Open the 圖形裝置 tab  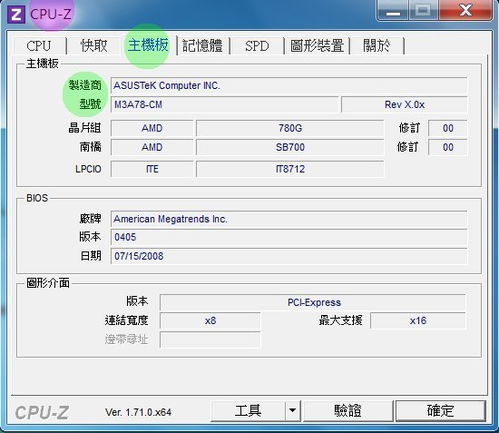pos(317,46)
